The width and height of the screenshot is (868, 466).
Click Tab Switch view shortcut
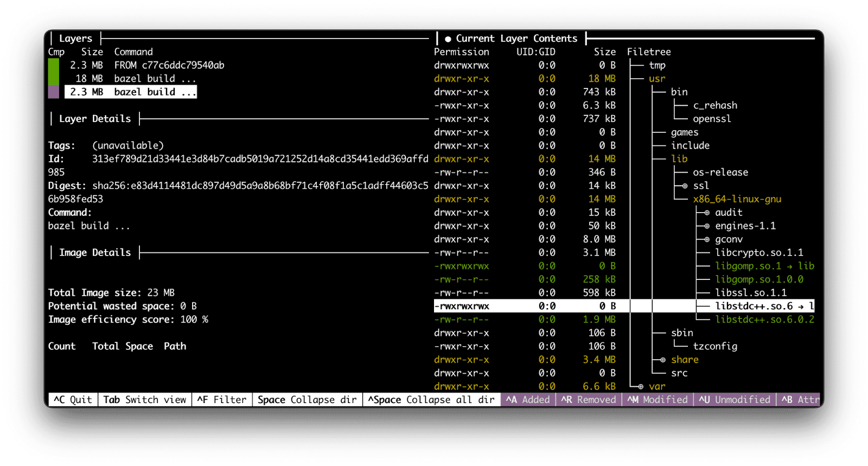click(x=145, y=400)
